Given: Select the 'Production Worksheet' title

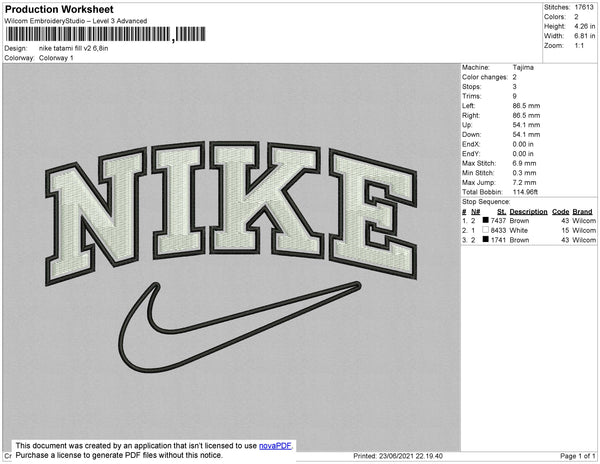Looking at the screenshot, I should point(59,9).
